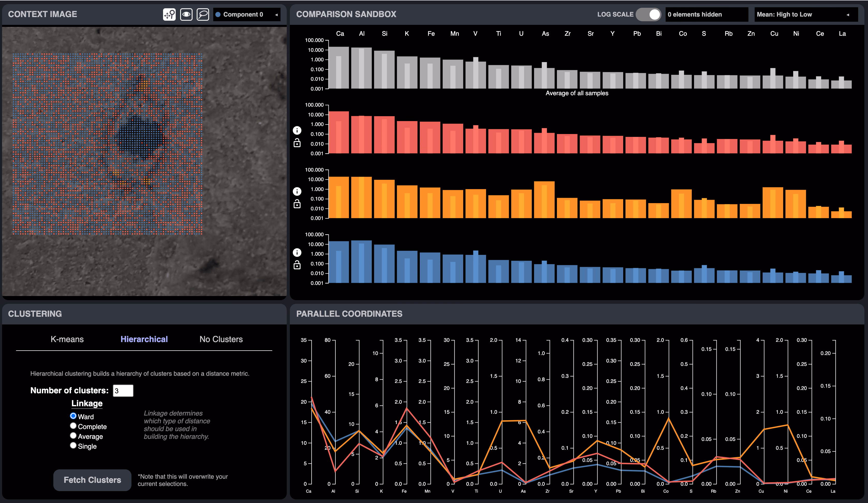Toggle the Log Scale switch
The width and height of the screenshot is (868, 503).
click(648, 14)
